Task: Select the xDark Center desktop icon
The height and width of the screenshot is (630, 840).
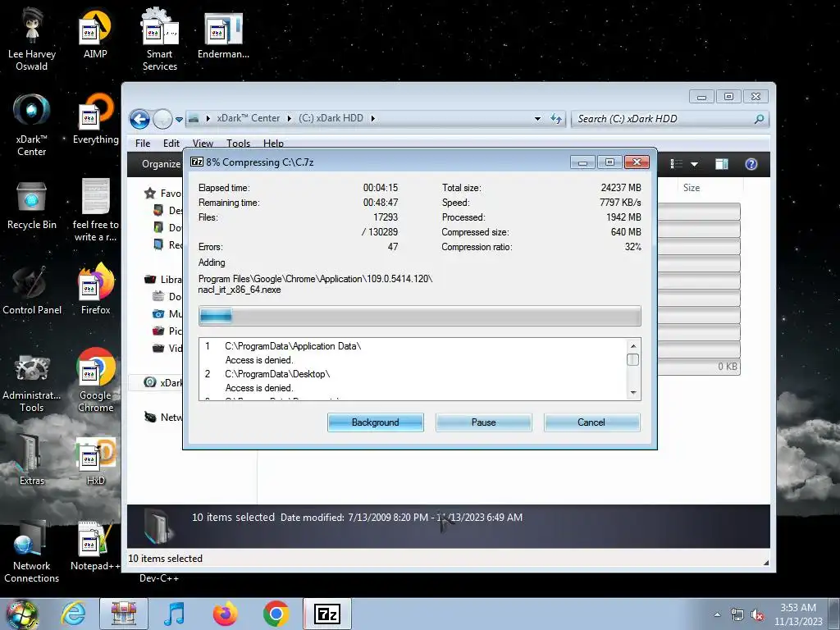Action: pos(32,126)
